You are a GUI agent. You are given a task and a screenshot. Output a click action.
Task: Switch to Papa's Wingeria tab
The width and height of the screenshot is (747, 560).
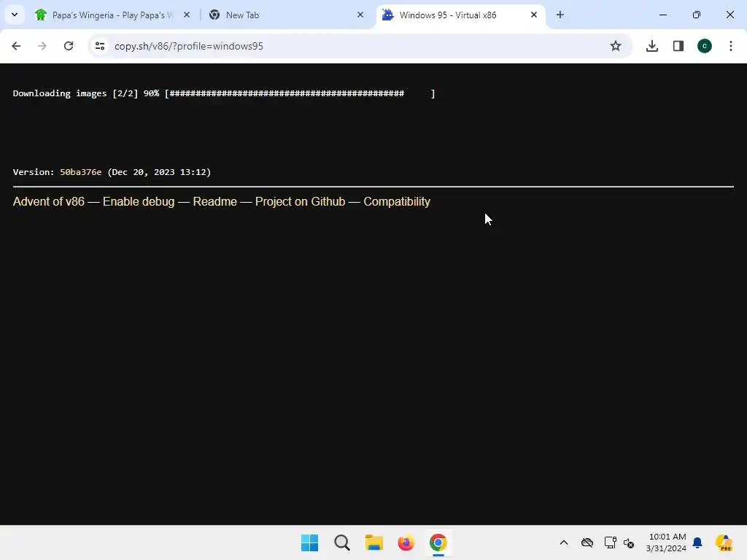[114, 15]
